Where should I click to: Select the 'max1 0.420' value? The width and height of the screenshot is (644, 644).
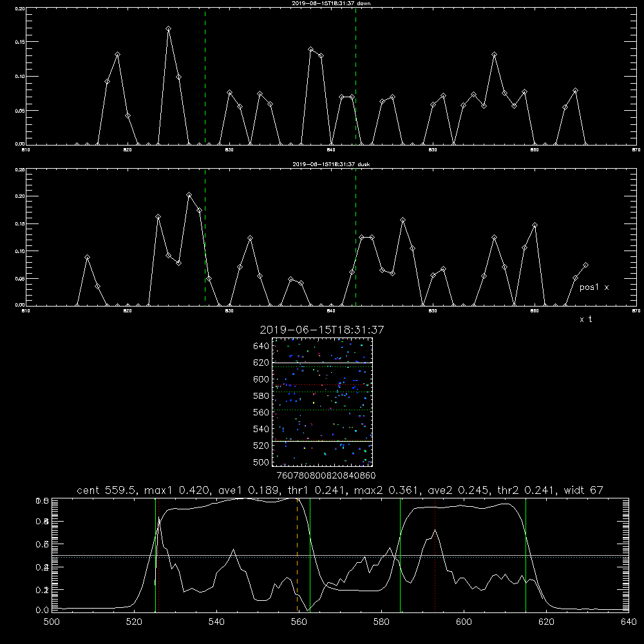coord(178,490)
